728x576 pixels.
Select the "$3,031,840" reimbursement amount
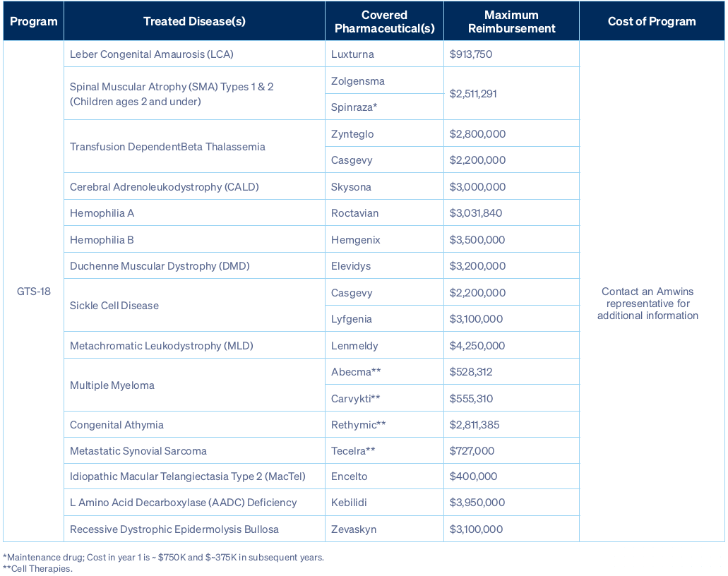click(475, 213)
